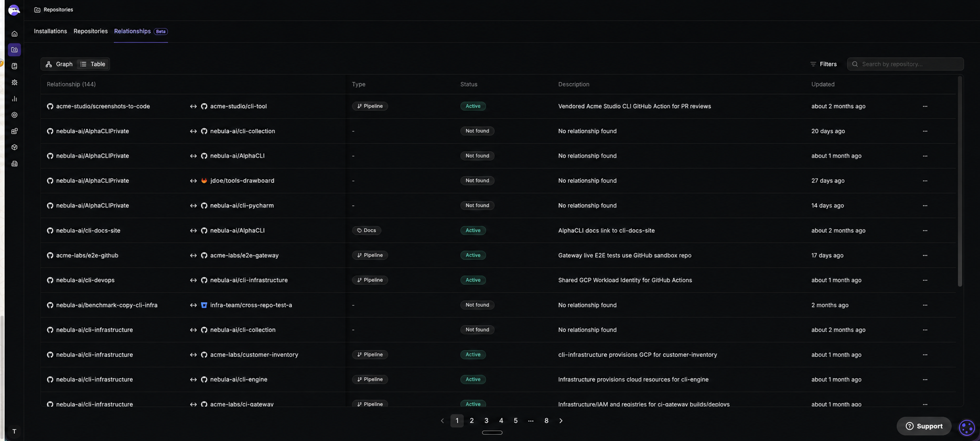This screenshot has height=441, width=980.
Task: Open the more menu for the acme-labs/e2e-github row
Action: [x=925, y=256]
